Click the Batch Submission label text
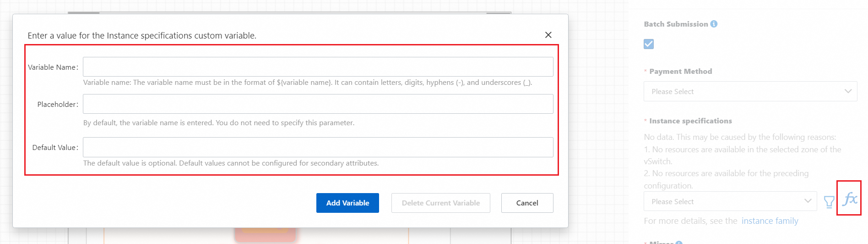Image resolution: width=868 pixels, height=244 pixels. click(x=676, y=24)
